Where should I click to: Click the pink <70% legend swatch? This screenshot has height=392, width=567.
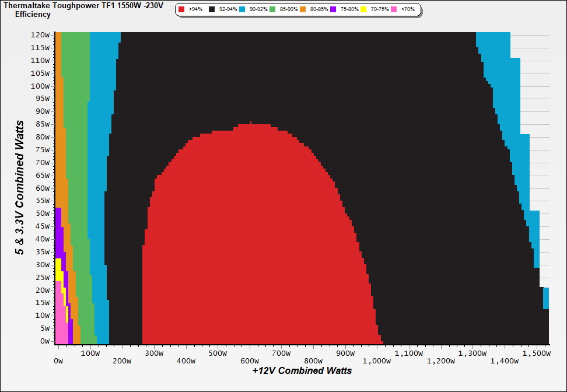coord(393,10)
